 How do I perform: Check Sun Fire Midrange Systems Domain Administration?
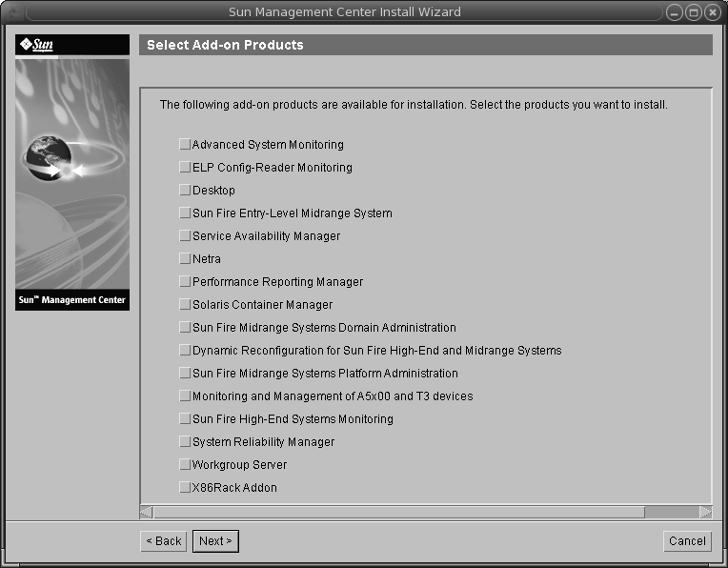[x=185, y=327]
